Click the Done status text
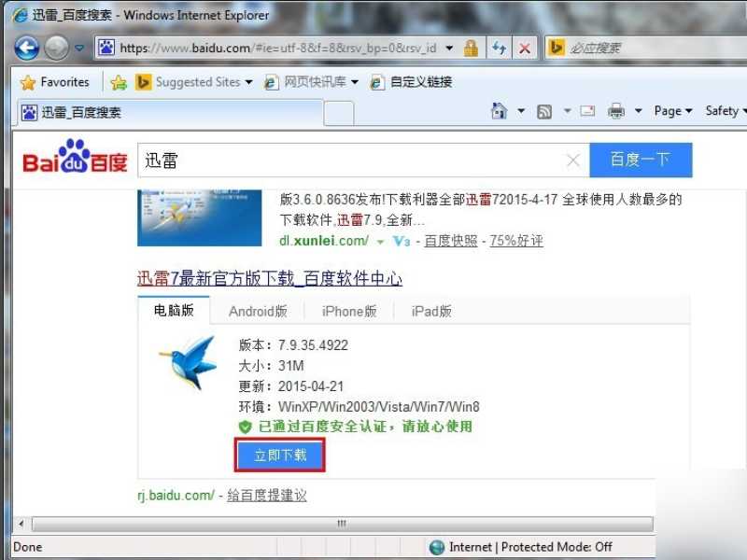 (x=28, y=547)
